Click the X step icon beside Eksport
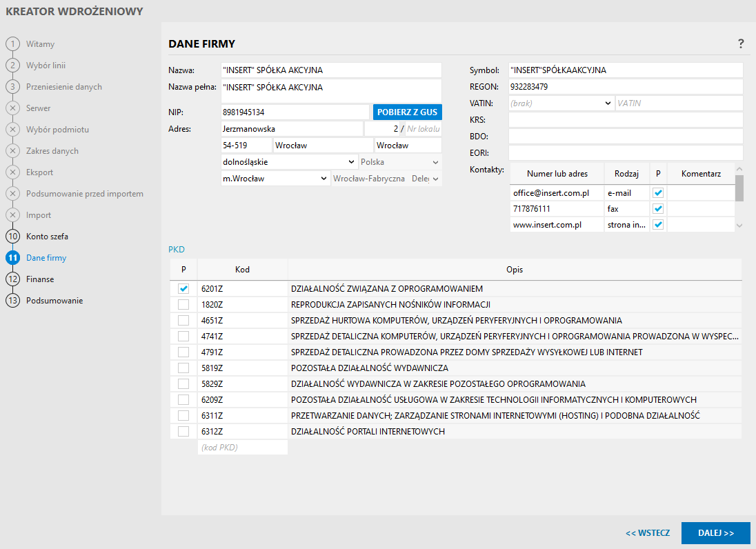Viewport: 756px width, 549px height. [x=13, y=172]
